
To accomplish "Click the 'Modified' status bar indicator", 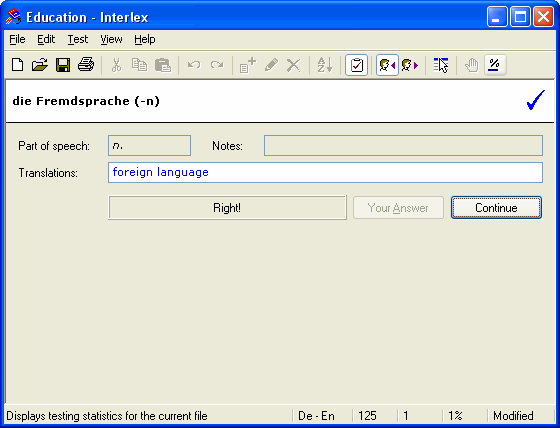I will pos(513,416).
